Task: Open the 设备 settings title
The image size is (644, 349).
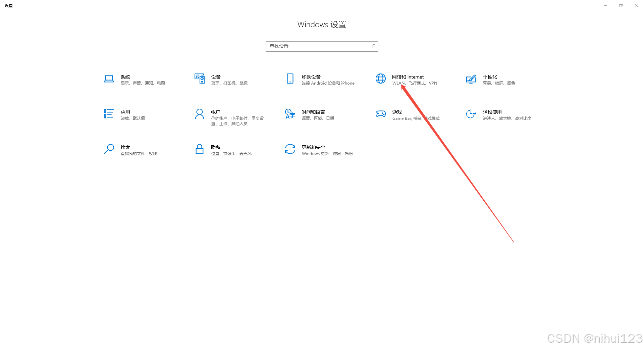Action: tap(216, 77)
